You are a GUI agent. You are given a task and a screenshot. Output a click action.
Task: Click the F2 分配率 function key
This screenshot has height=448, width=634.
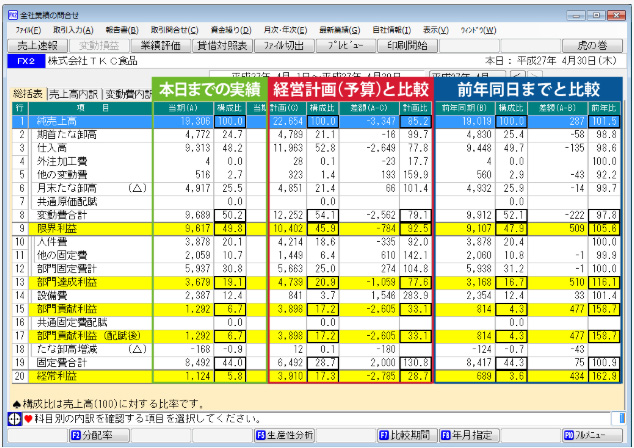coord(99,435)
